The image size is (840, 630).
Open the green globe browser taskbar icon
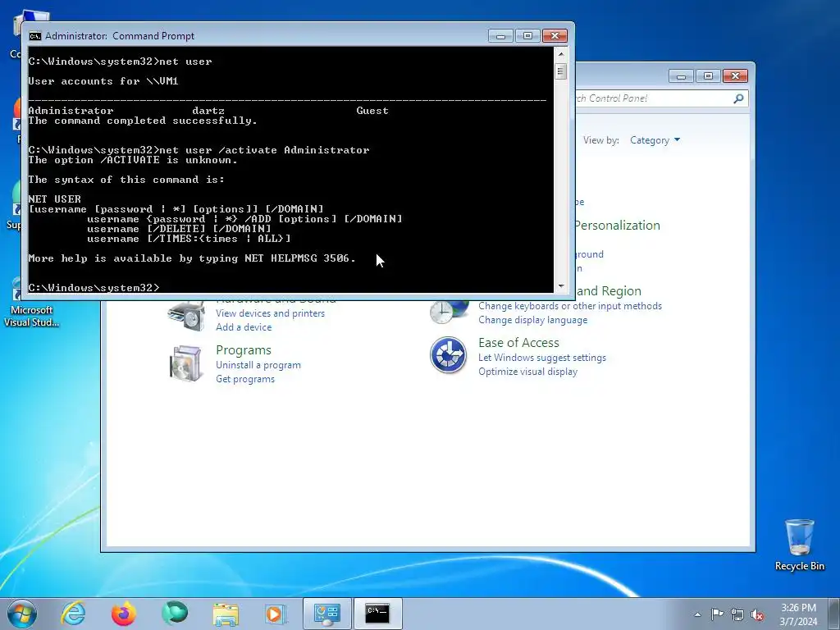click(175, 614)
